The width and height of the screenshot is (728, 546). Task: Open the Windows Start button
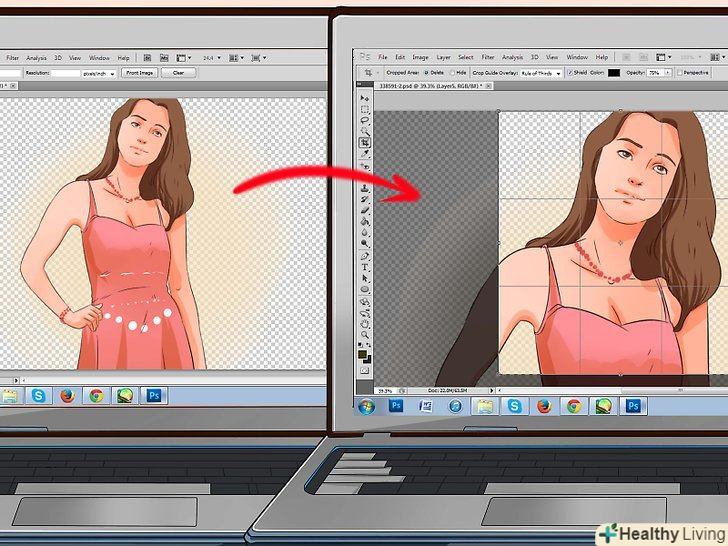[366, 407]
